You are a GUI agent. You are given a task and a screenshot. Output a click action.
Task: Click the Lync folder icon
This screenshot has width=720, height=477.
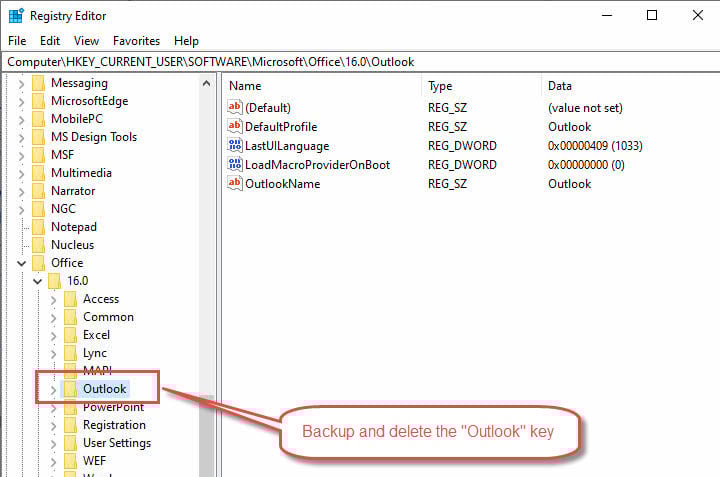coord(71,353)
